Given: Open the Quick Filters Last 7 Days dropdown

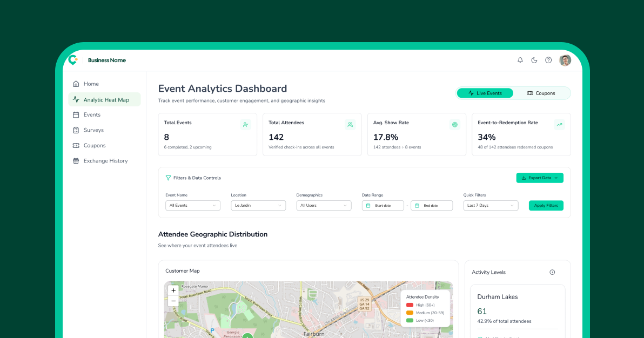Looking at the screenshot, I should pos(491,205).
